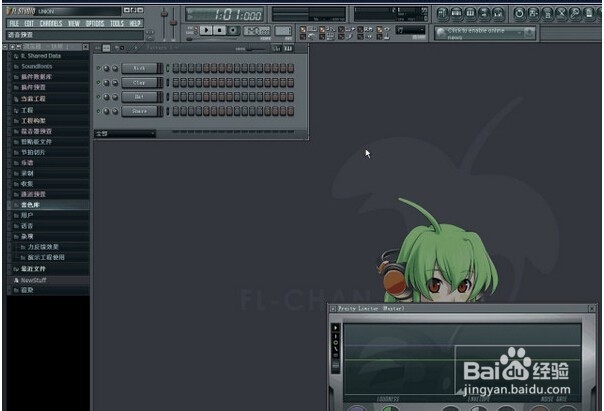Click the crossed-tools icon in the top toolbar
The height and width of the screenshot is (411, 604).
click(x=561, y=14)
